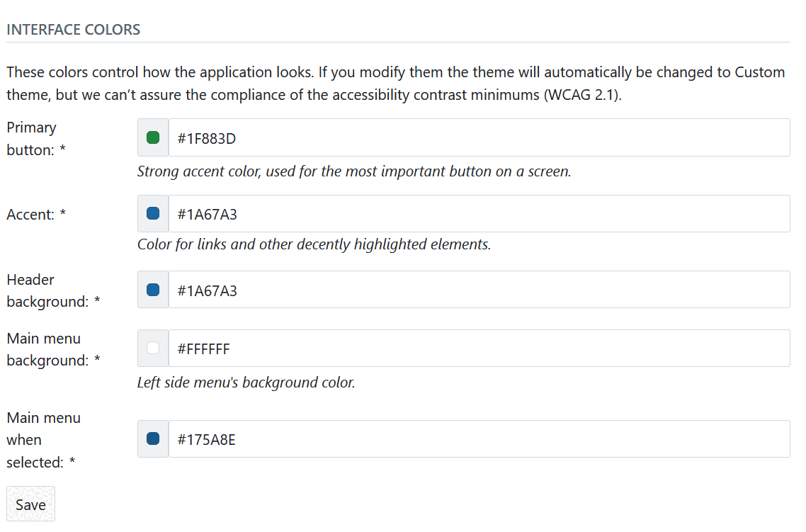Open the Main menu background white swatch
806x532 pixels.
click(152, 348)
